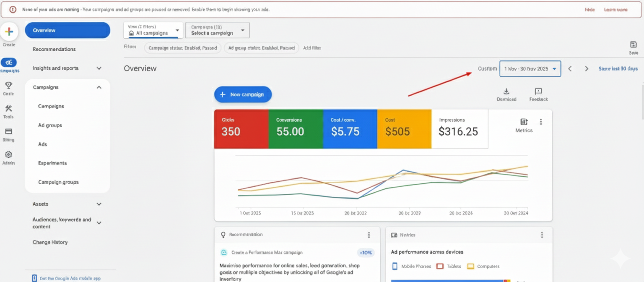Image resolution: width=644 pixels, height=282 pixels.
Task: Open the Admin gear icon
Action: 8,155
